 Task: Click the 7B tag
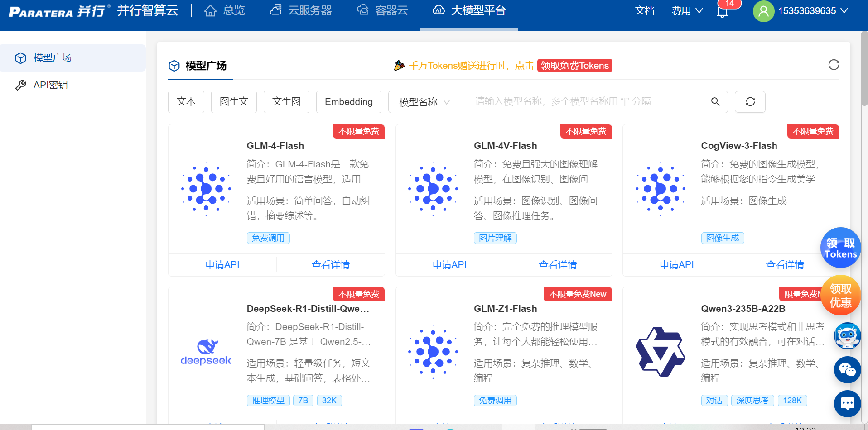pyautogui.click(x=303, y=401)
